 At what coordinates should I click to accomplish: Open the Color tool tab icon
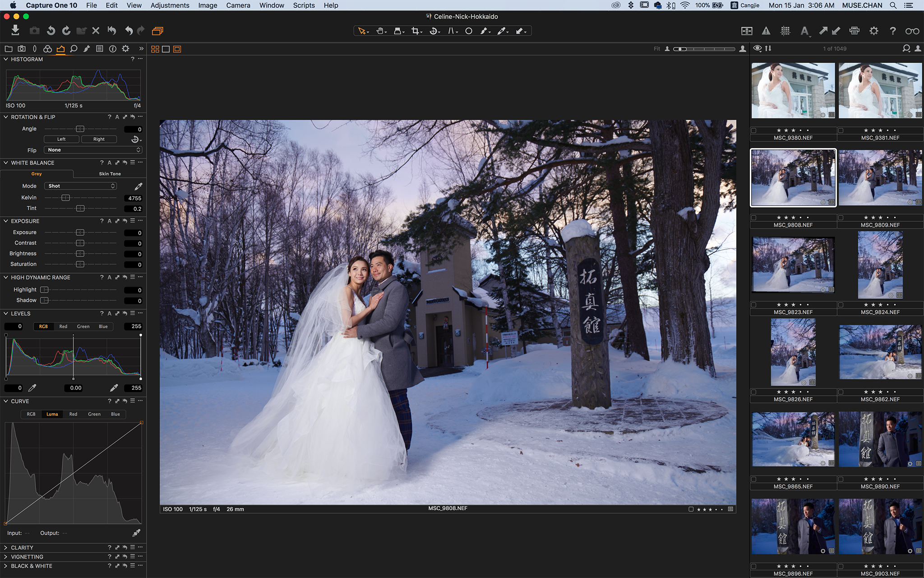47,49
